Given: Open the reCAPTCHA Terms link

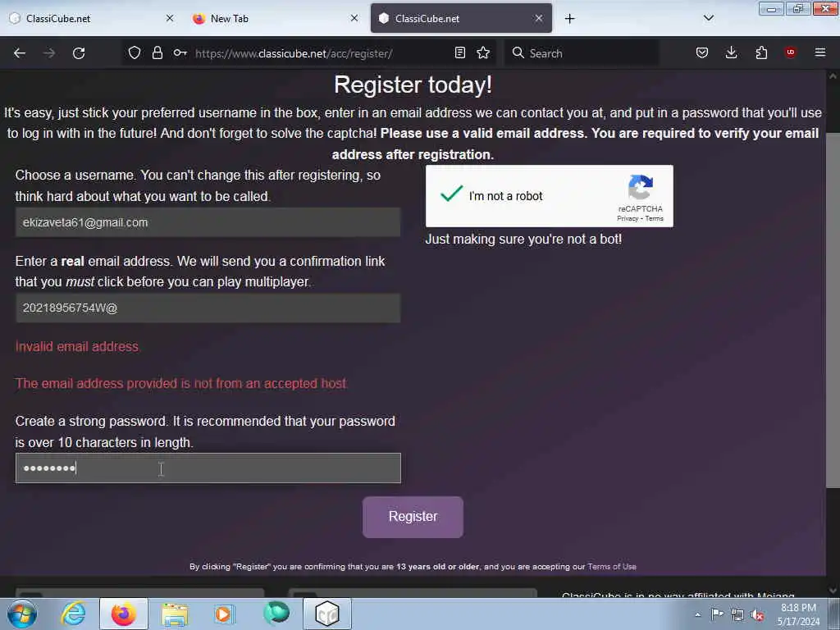Looking at the screenshot, I should click(654, 218).
